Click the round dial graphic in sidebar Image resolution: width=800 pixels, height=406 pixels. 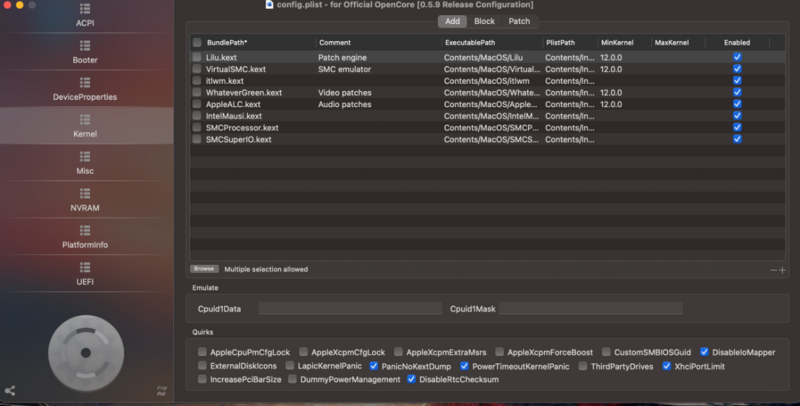(86, 353)
